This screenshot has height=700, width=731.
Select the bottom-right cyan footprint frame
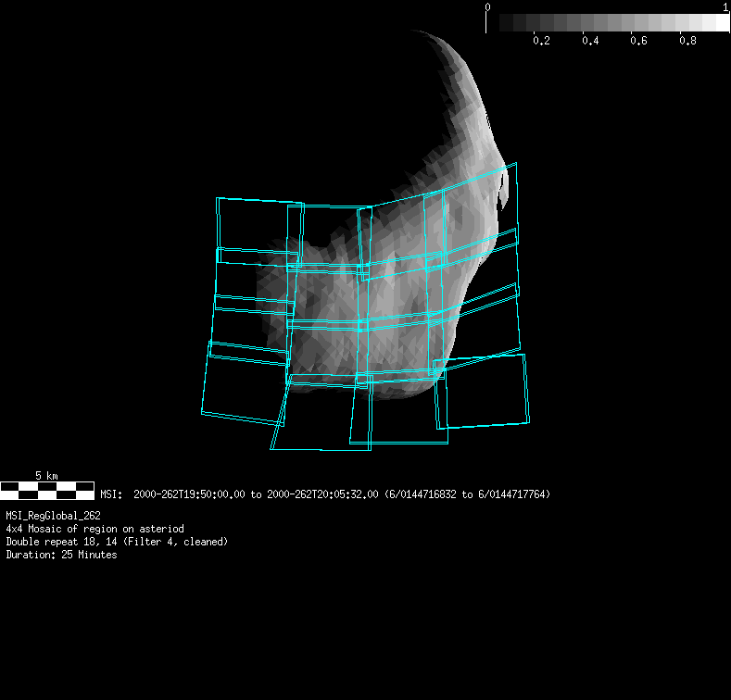pyautogui.click(x=482, y=392)
